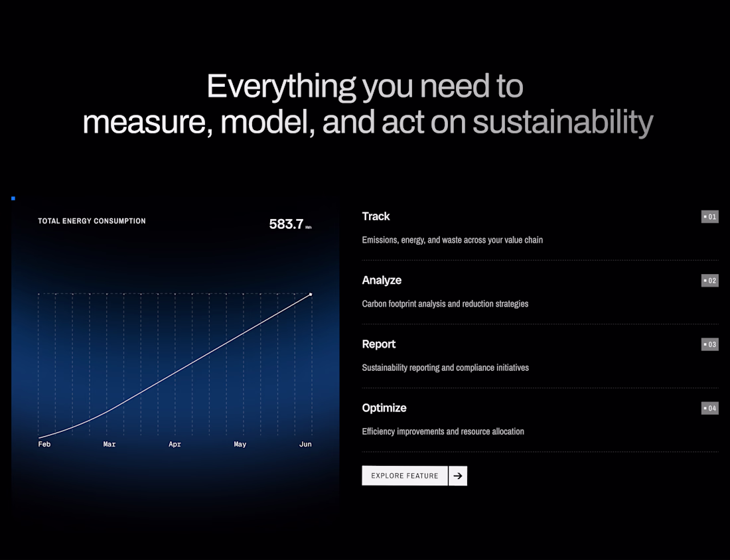The width and height of the screenshot is (730, 560).
Task: Select the Apr label on chart axis
Action: tap(175, 444)
